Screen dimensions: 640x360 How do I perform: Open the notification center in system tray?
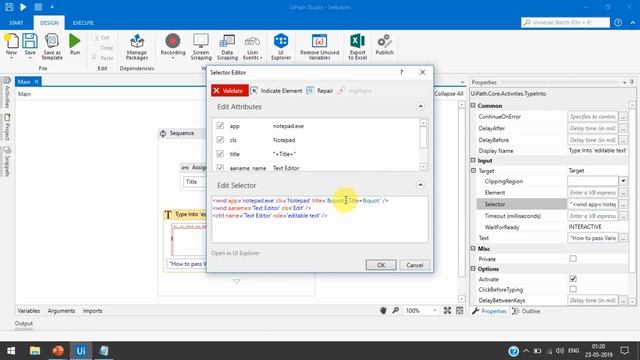[x=624, y=351]
